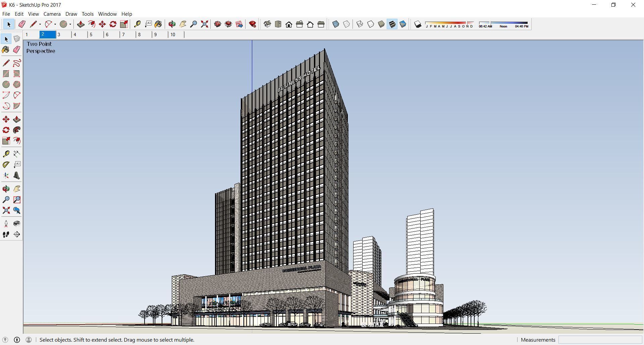Viewport: 644px width, 345px height.
Task: Switch to scene tab 5
Action: (96, 34)
